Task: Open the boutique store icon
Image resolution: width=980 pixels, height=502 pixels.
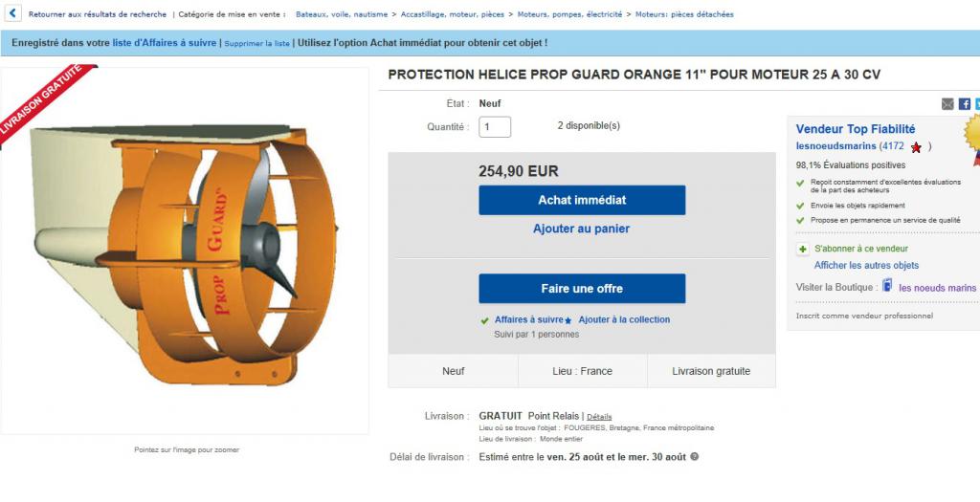Action: click(887, 285)
